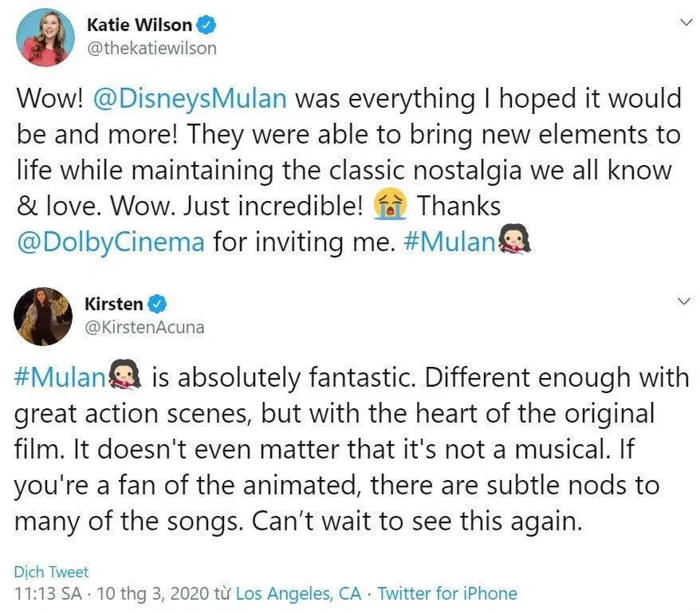Click #Mulan hashtag starting Kirsten's tweet
This screenshot has width=700, height=614.
coord(61,376)
